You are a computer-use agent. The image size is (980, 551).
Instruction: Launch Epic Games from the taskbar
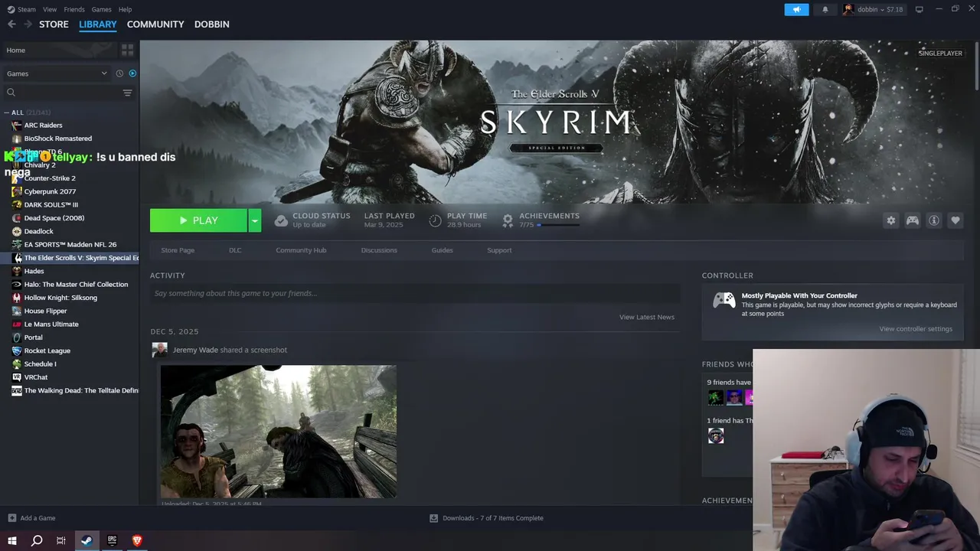112,541
